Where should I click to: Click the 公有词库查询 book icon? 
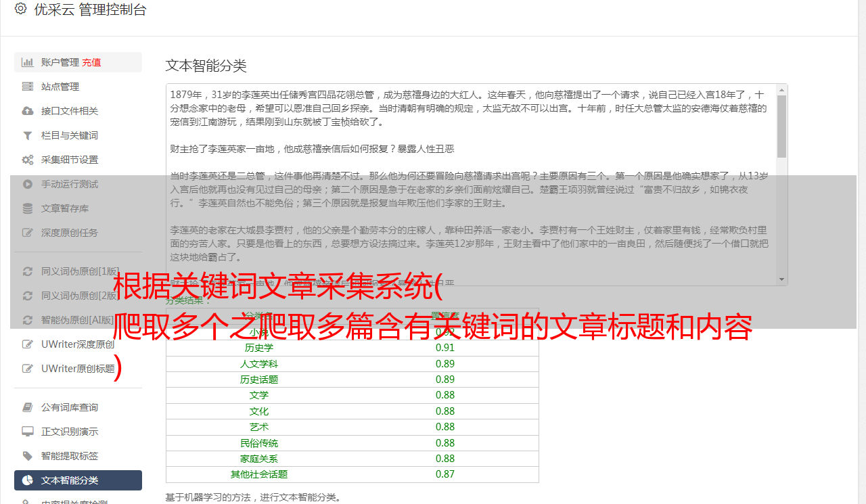[x=28, y=407]
